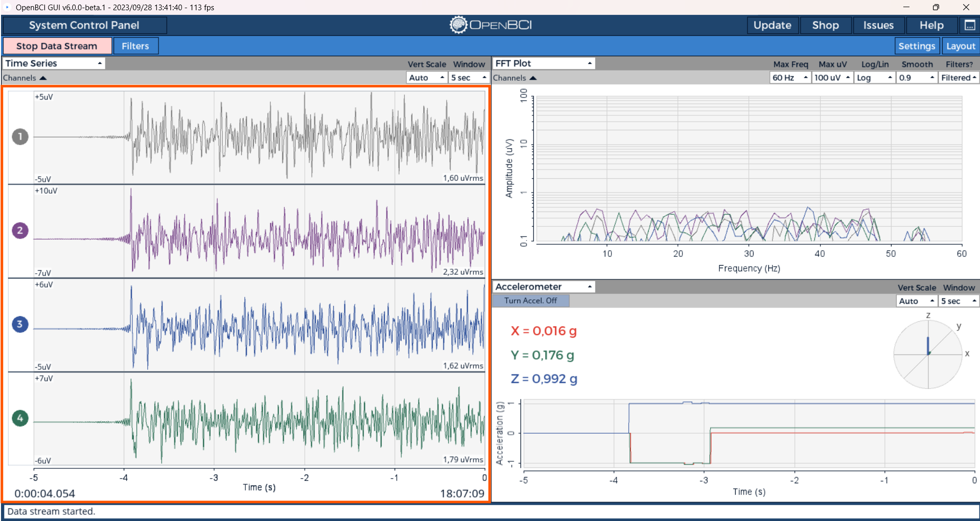This screenshot has height=521, width=980.
Task: Click the accelerometer XYZ orientation circle
Action: (928, 354)
